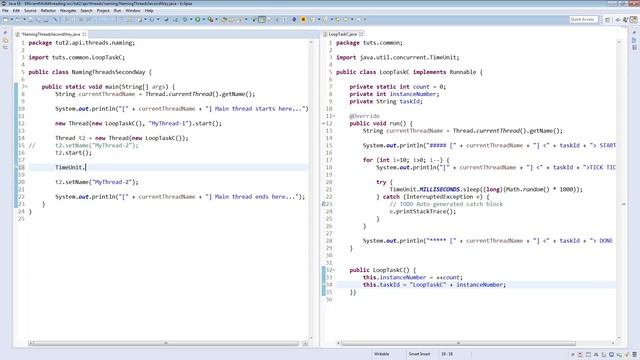Collapse the main method fold toggle

[27, 87]
